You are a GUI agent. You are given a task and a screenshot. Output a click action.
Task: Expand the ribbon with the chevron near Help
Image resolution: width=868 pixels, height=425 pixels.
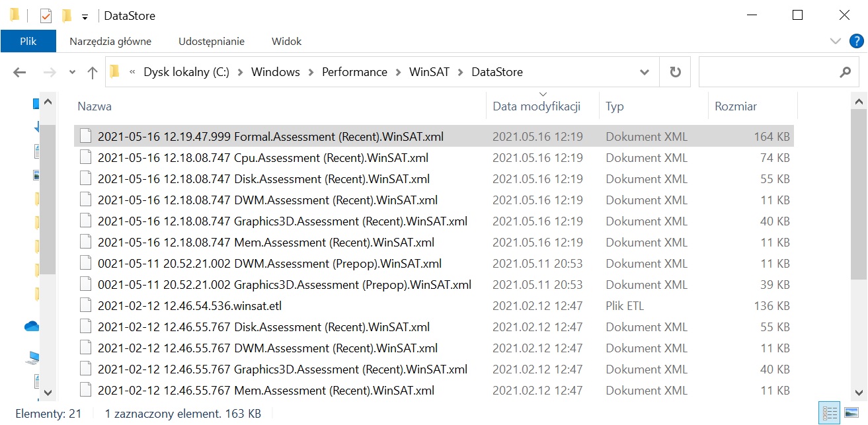point(836,41)
